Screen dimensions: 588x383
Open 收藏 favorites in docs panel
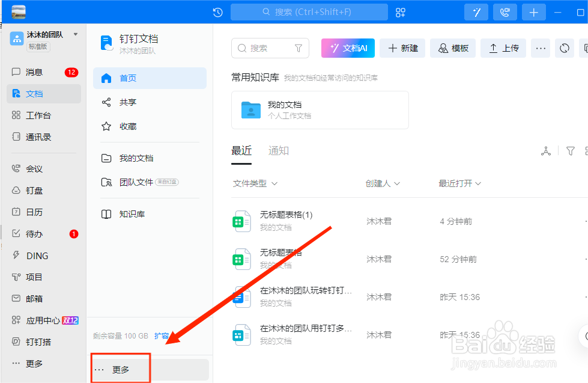click(150, 126)
